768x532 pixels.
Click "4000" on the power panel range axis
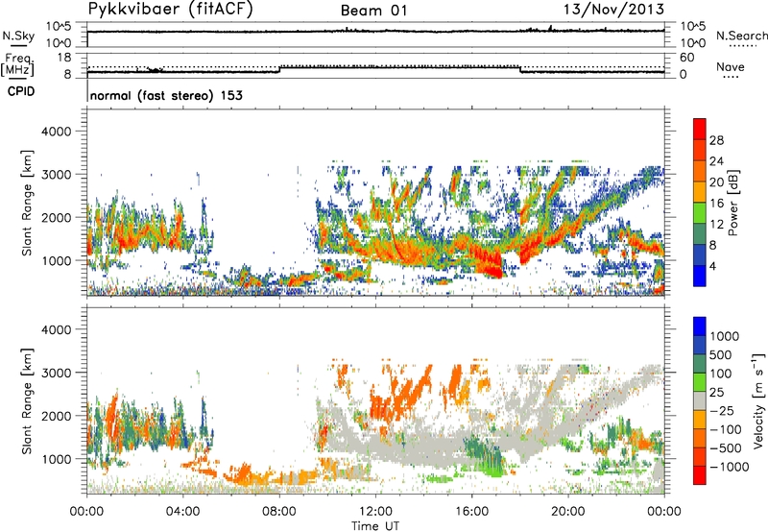[56, 132]
